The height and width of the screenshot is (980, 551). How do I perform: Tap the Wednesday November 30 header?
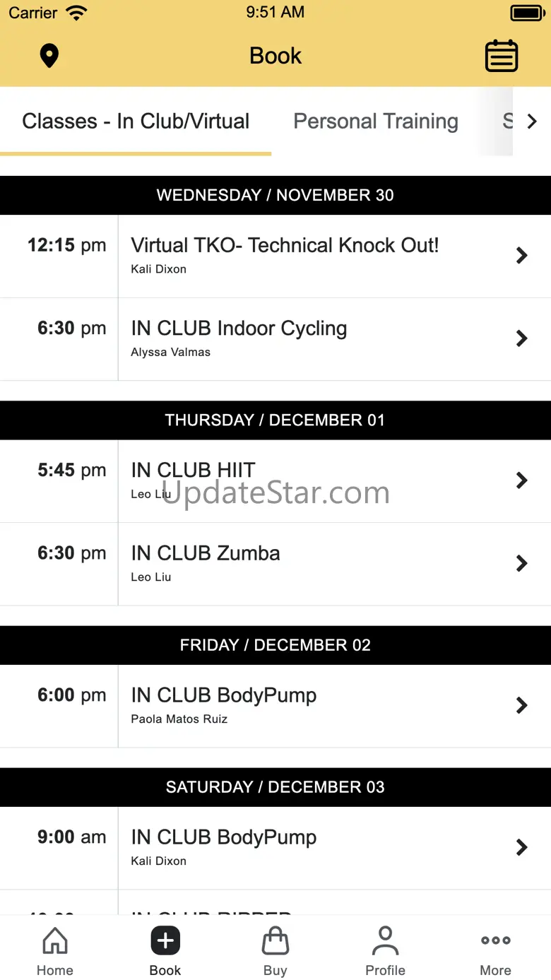tap(275, 195)
